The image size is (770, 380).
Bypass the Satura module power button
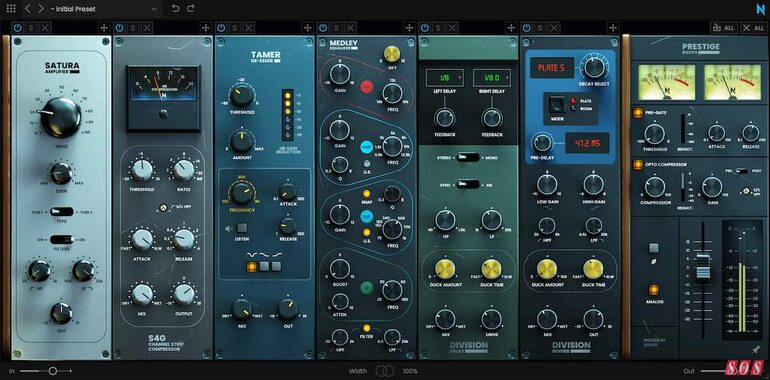17,28
